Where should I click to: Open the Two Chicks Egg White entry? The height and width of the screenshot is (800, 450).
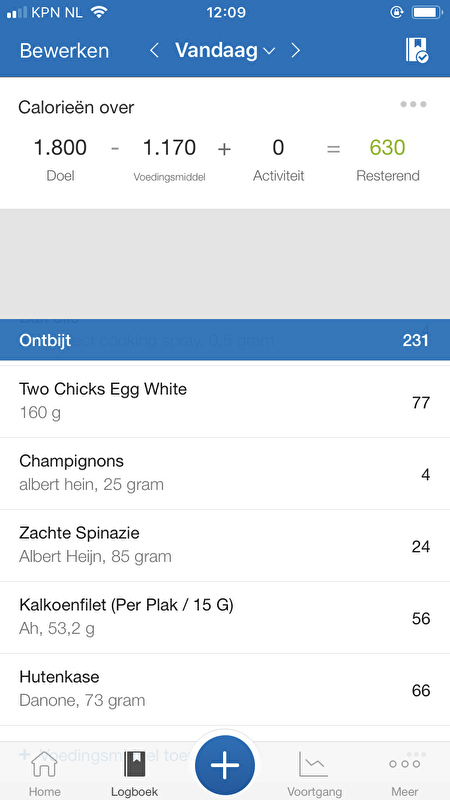coord(225,401)
